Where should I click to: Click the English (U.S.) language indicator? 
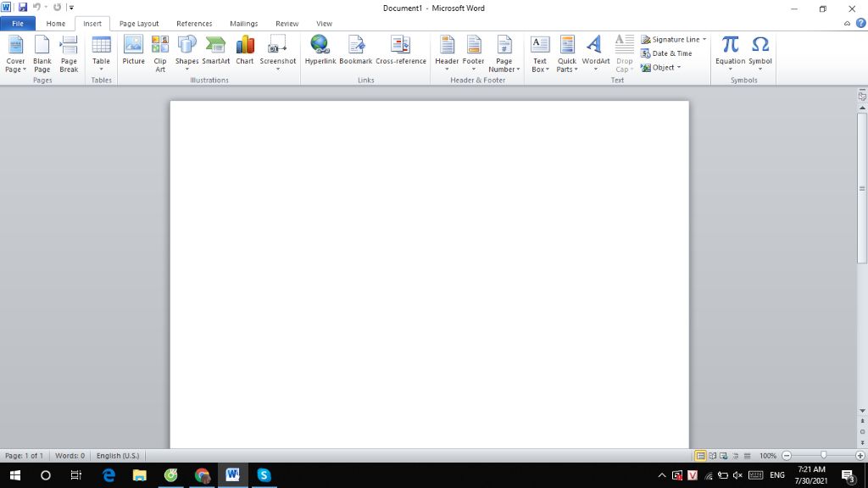[x=118, y=456]
